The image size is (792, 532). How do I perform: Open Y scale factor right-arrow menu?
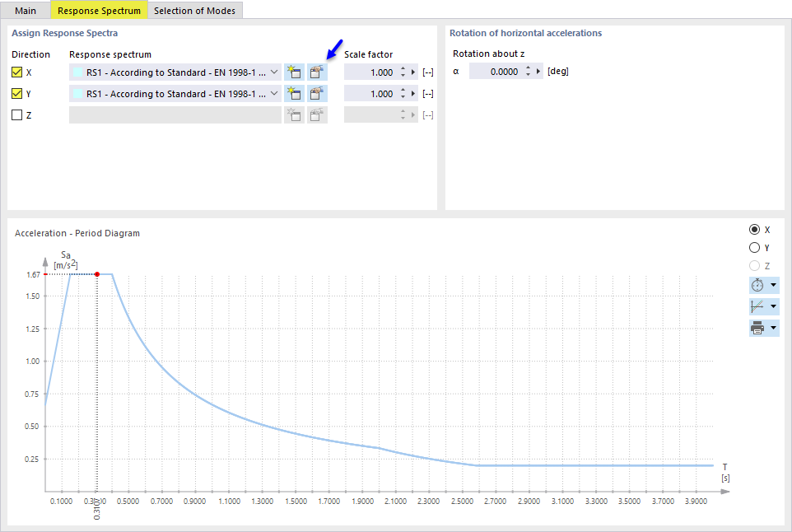click(x=413, y=93)
